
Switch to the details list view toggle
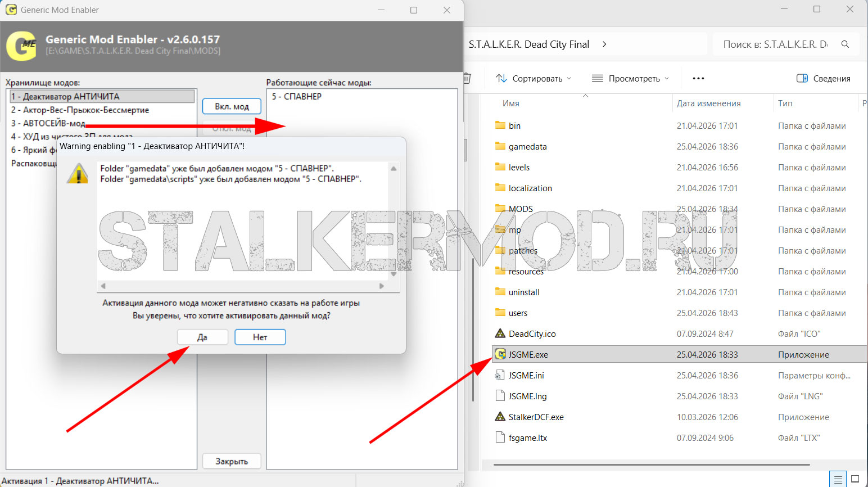click(x=838, y=479)
